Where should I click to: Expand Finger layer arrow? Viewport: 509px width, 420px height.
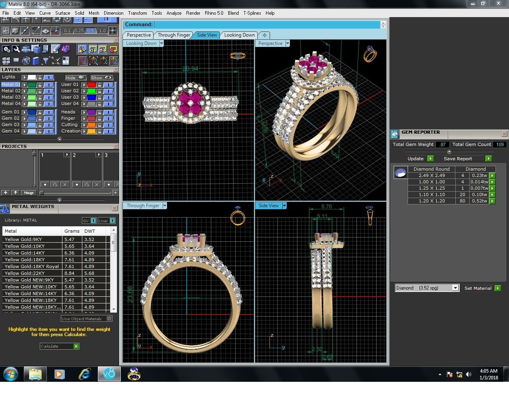[x=84, y=119]
